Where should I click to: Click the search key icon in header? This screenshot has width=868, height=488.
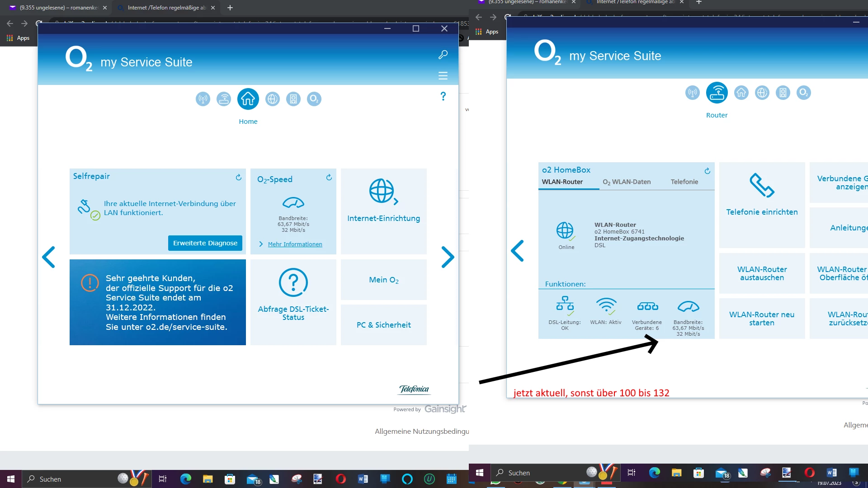coord(443,55)
